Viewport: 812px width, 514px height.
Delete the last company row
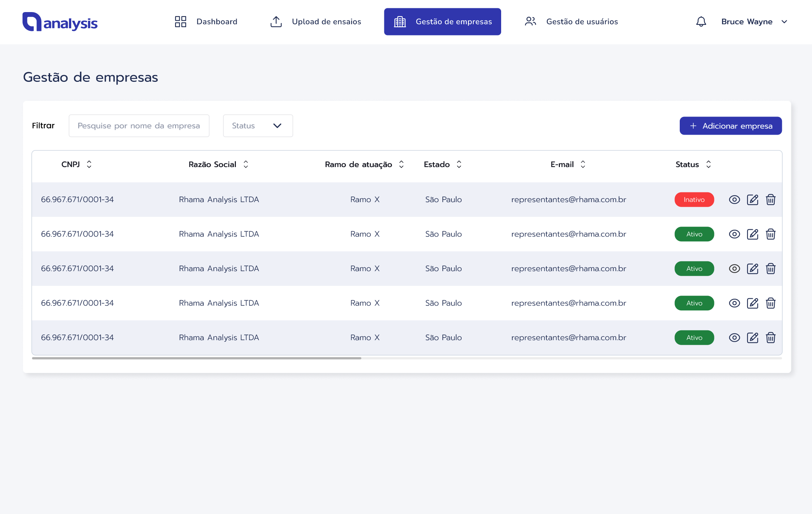pos(771,338)
